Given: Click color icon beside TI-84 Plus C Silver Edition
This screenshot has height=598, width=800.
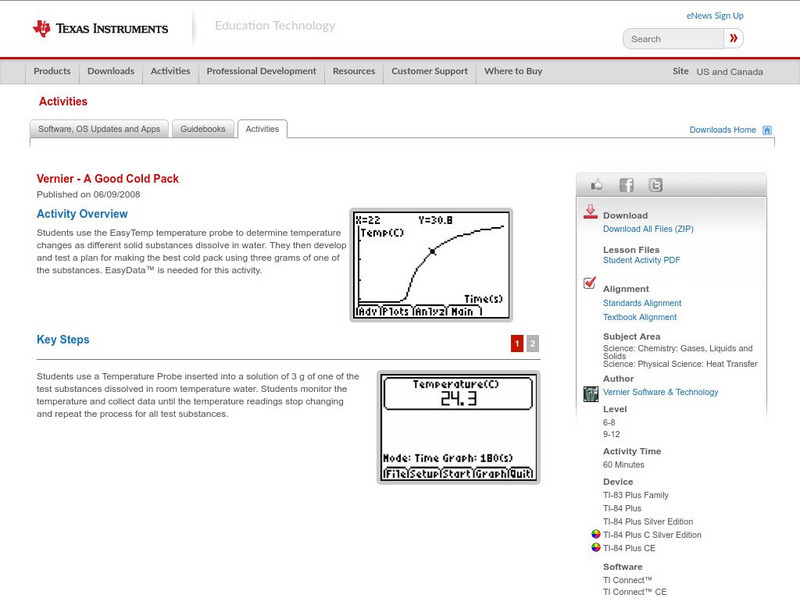Looking at the screenshot, I should coord(595,534).
